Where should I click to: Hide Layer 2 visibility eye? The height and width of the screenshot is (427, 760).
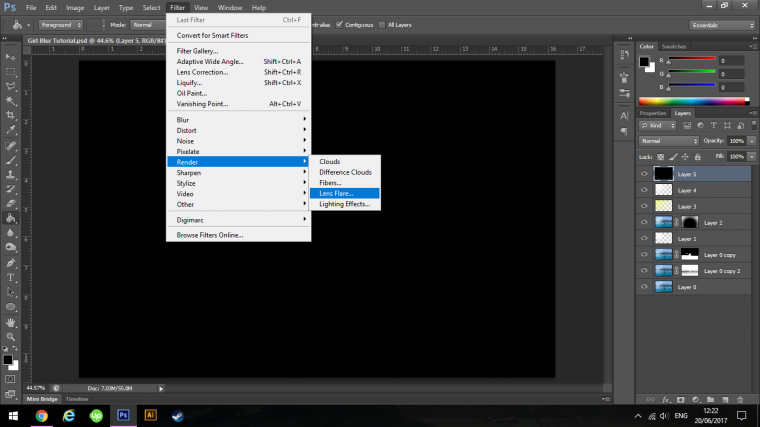[644, 222]
